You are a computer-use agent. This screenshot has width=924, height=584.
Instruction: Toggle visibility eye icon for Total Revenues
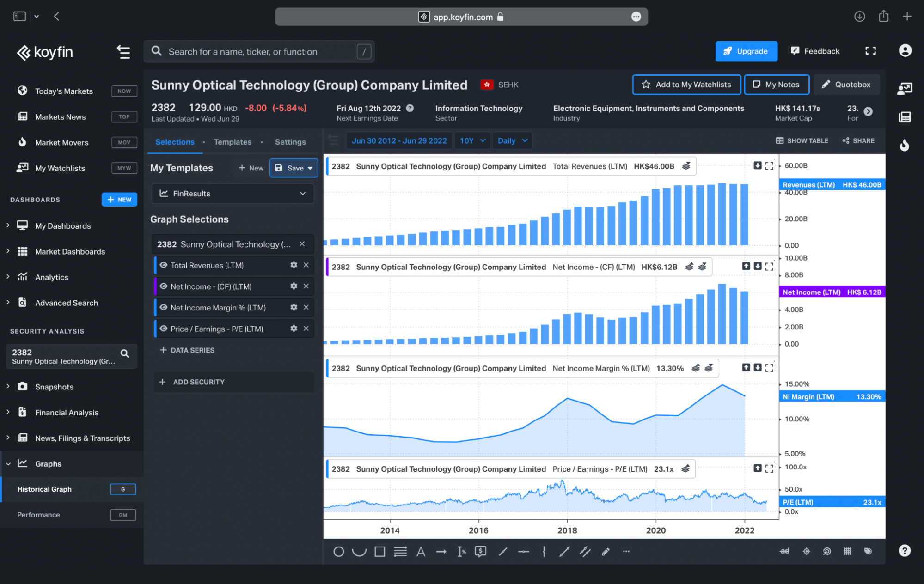click(x=164, y=265)
